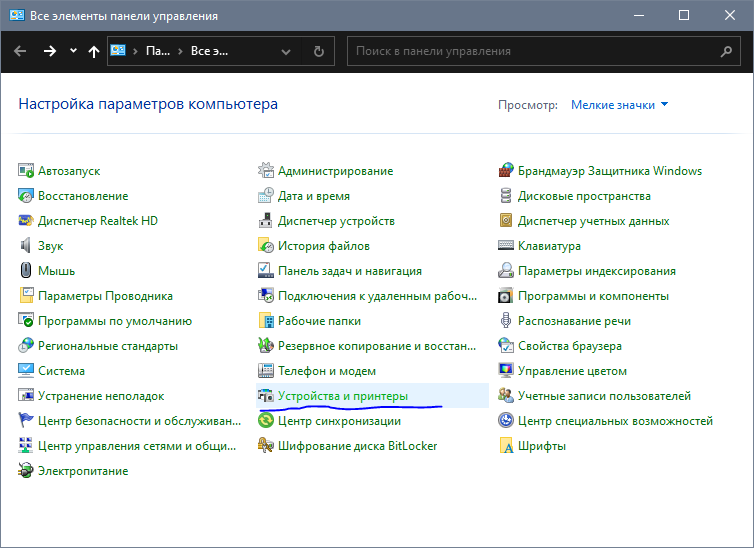The image size is (754, 548).
Task: Go up one level arrow
Action: pos(94,51)
